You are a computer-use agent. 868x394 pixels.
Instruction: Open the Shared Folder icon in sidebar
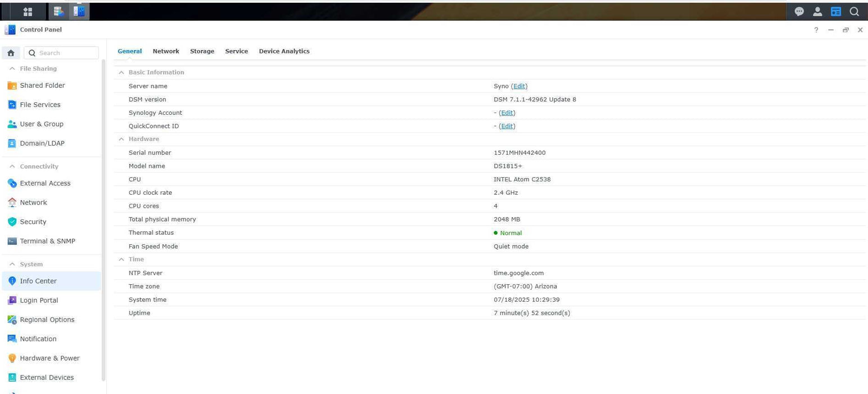coord(12,86)
